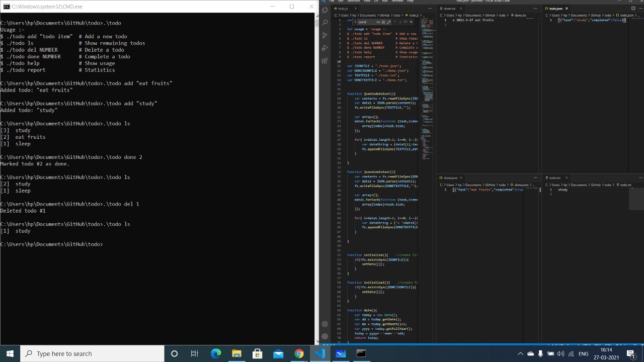
Task: Toggle Match Whole Word in find widget
Action: pyautogui.click(x=383, y=22)
